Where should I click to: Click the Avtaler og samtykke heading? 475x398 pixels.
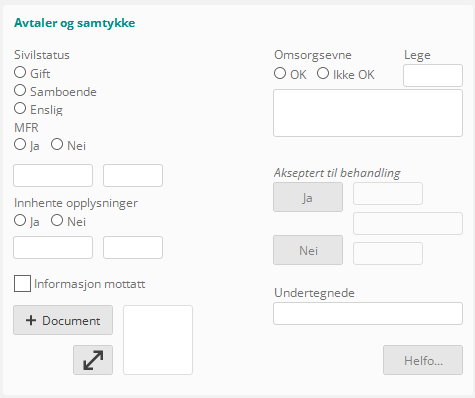pyautogui.click(x=75, y=23)
